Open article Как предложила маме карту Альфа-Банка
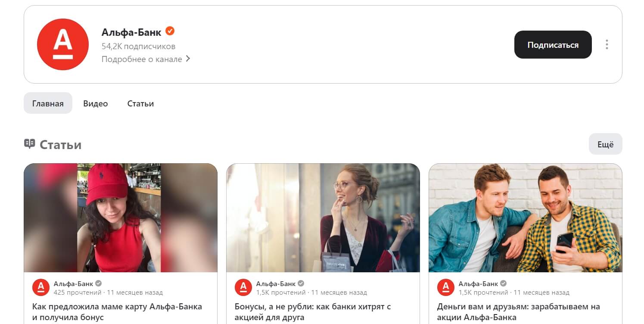Image resolution: width=644 pixels, height=324 pixels. click(x=117, y=312)
